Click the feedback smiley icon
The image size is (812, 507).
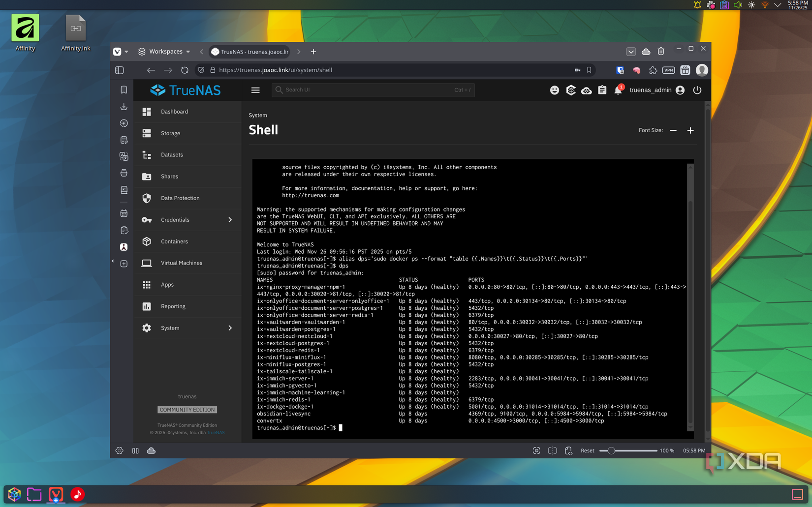(555, 90)
